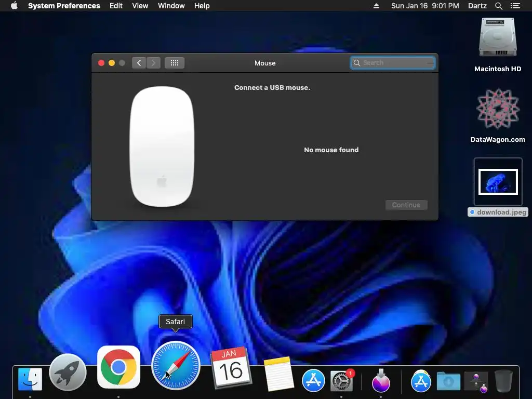Click the "Connect a USB mouse." text
Viewport: 532px width, 399px height.
(x=272, y=87)
